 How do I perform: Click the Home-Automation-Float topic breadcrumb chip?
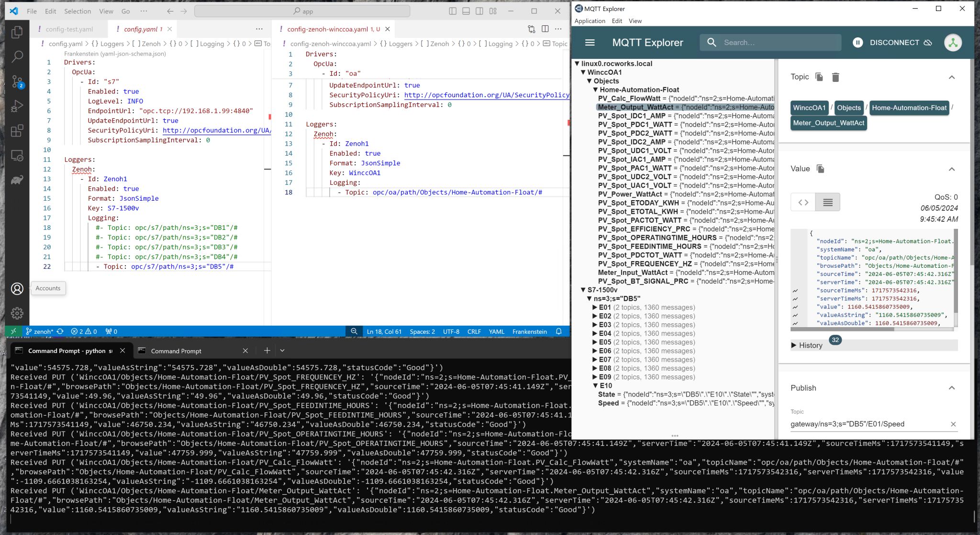pos(909,108)
